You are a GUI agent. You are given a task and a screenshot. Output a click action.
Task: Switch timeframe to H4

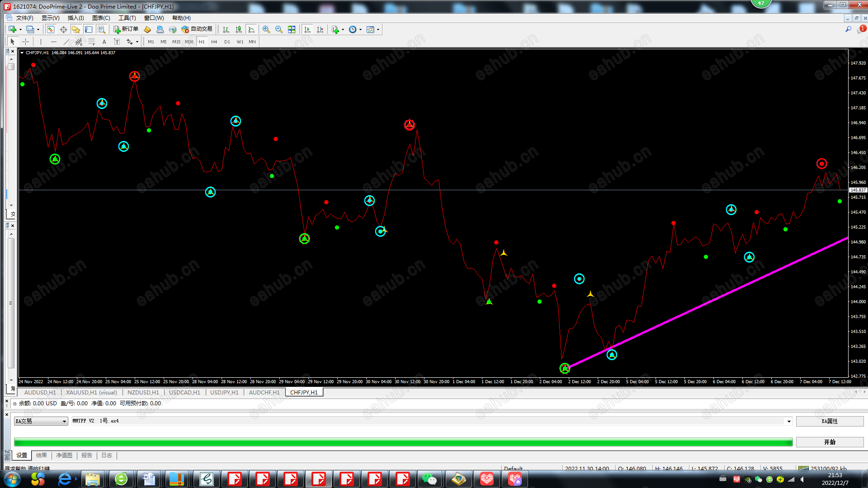point(214,42)
